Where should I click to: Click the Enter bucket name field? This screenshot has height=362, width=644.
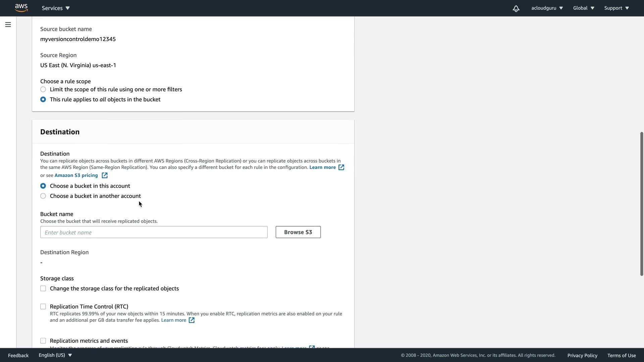(x=154, y=232)
